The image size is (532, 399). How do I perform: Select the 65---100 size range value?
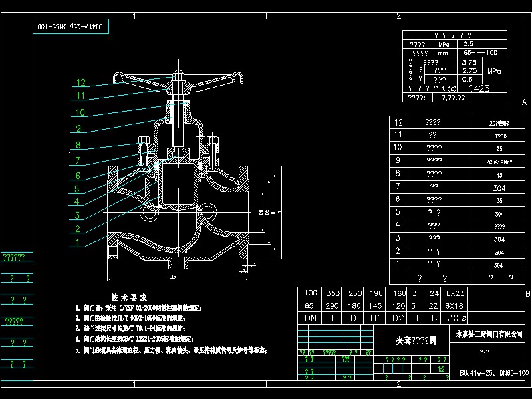480,53
